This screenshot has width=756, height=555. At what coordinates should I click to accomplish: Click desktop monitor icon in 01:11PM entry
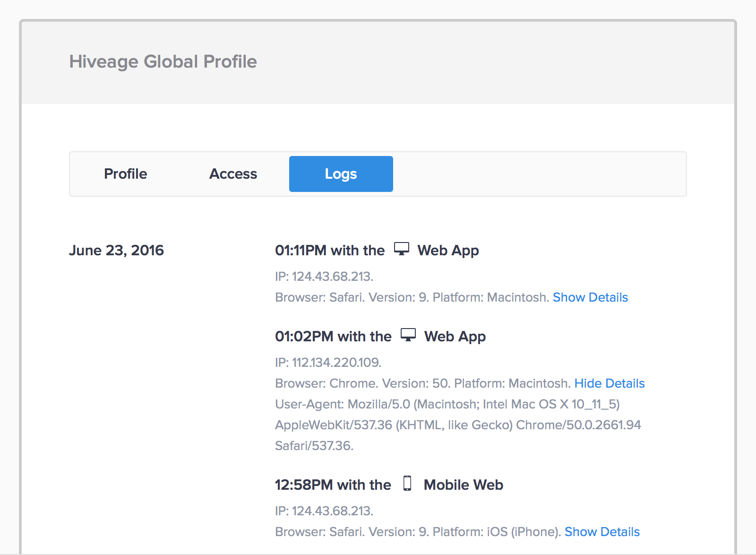[402, 249]
